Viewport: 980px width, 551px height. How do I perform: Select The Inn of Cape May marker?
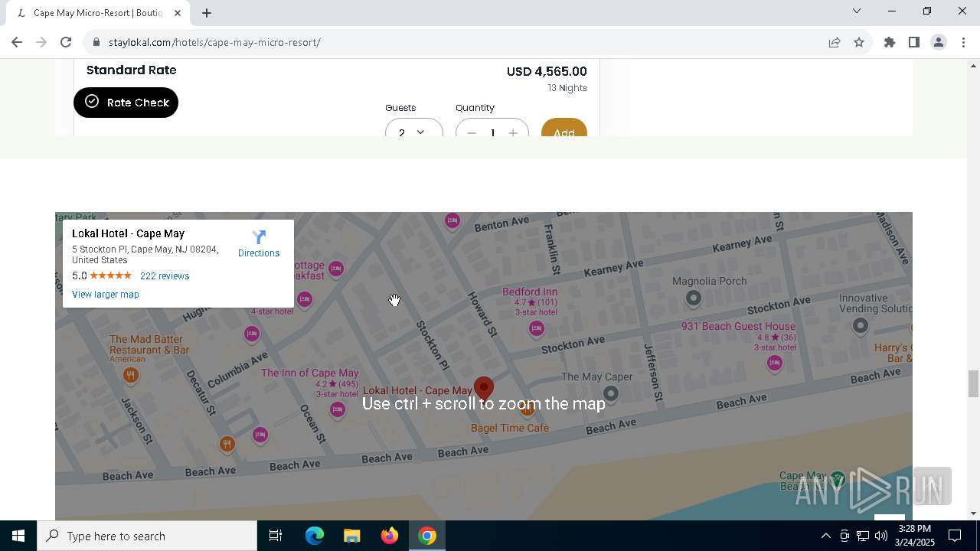pyautogui.click(x=338, y=410)
